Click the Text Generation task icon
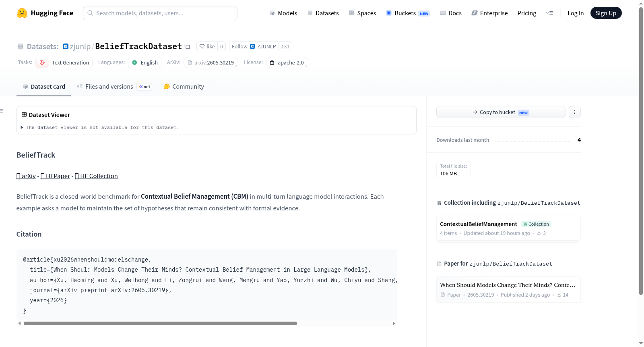 coord(42,62)
